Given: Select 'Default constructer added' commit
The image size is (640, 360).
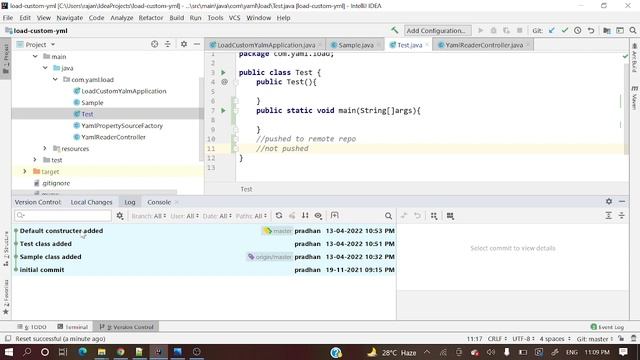Looking at the screenshot, I should coord(204,231).
